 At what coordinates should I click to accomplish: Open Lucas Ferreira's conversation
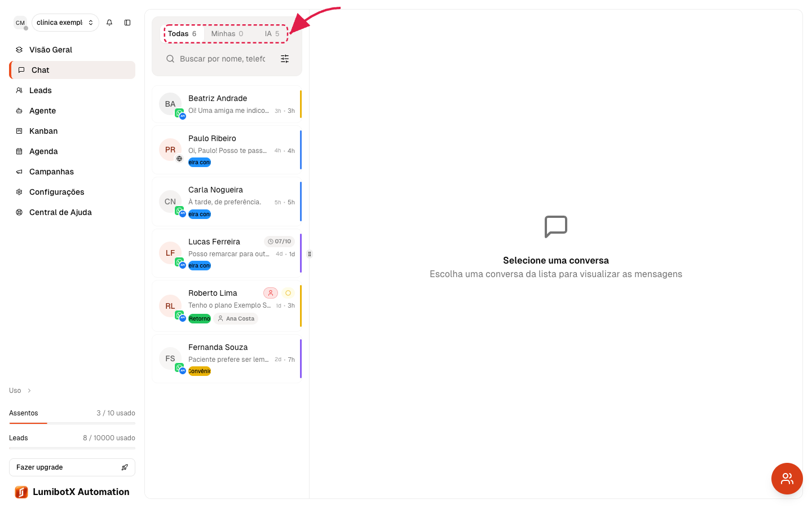click(x=227, y=253)
